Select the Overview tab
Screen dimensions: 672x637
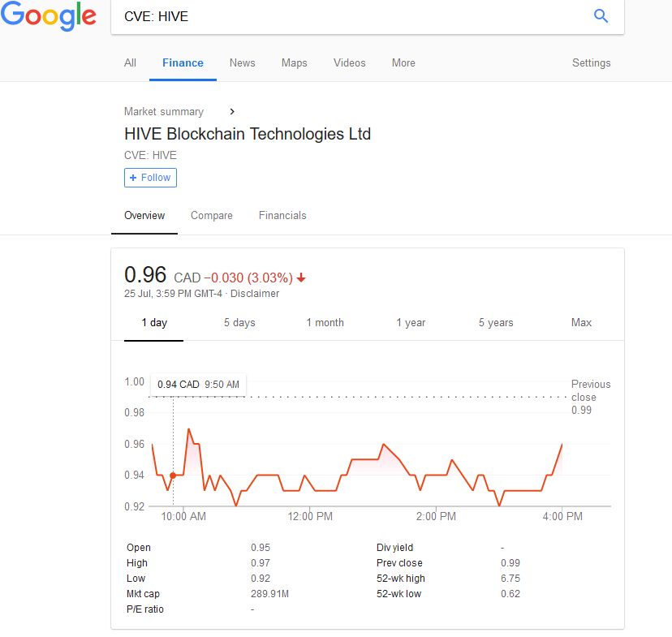click(x=144, y=216)
